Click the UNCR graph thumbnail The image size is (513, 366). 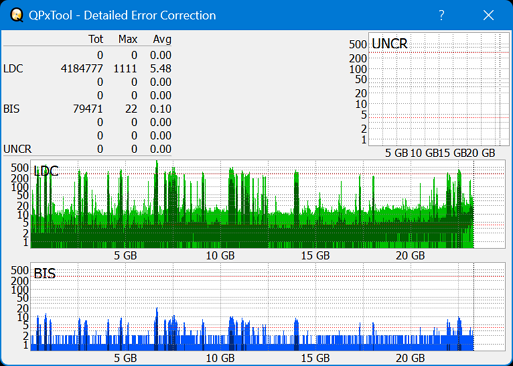click(439, 89)
